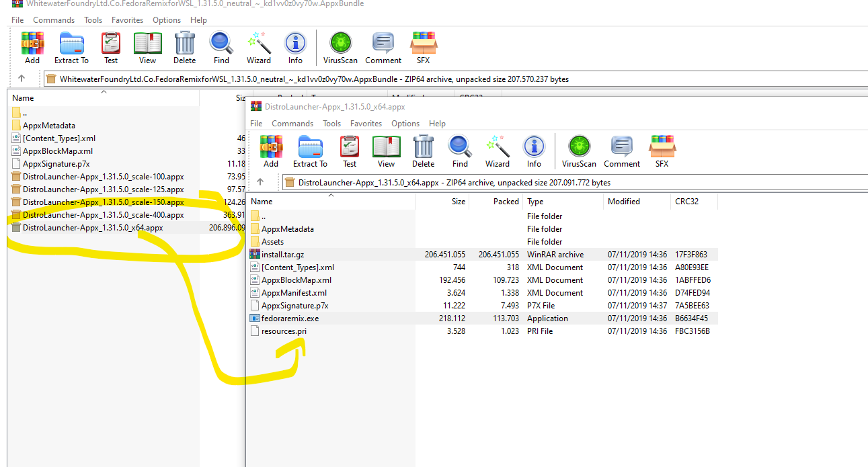Click SFX icon in the background AppxBundle window
868x467 pixels.
[x=423, y=48]
